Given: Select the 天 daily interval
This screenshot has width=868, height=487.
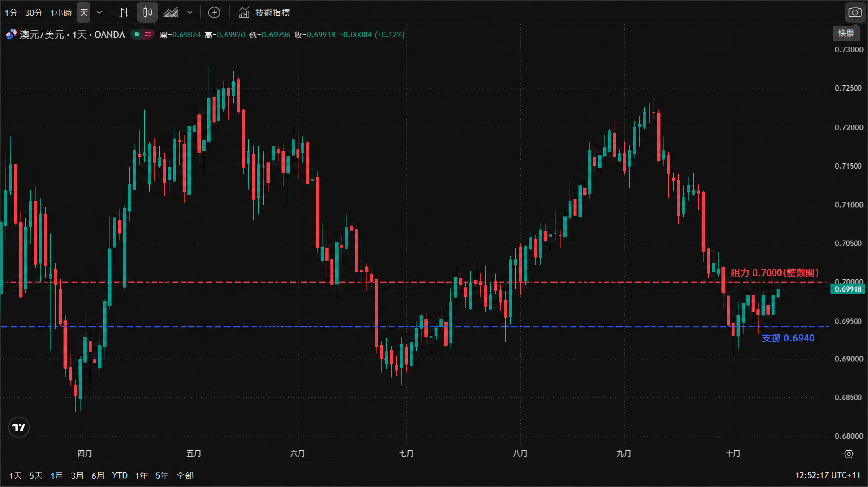Looking at the screenshot, I should pos(83,13).
